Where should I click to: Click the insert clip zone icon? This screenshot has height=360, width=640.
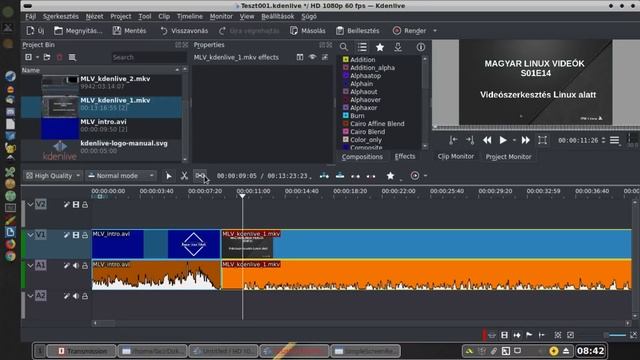324,176
